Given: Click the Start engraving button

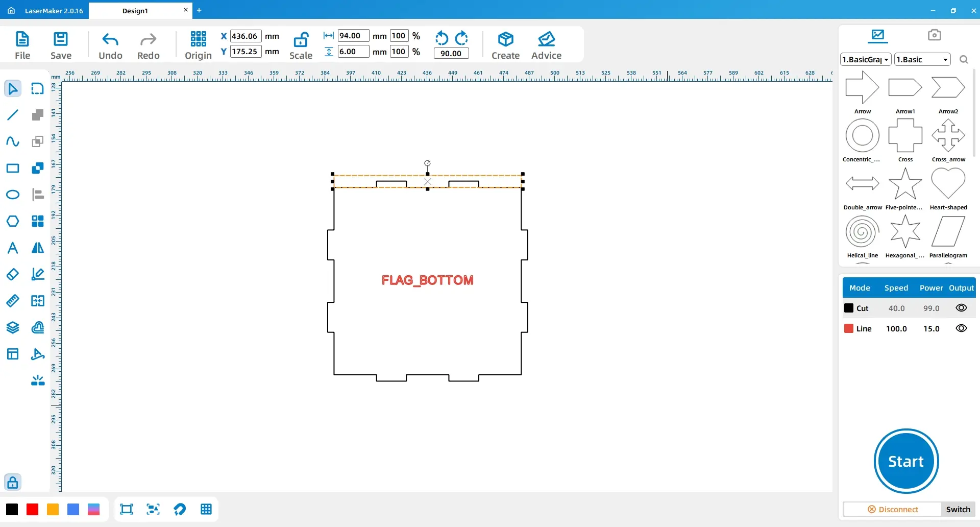Looking at the screenshot, I should 906,461.
